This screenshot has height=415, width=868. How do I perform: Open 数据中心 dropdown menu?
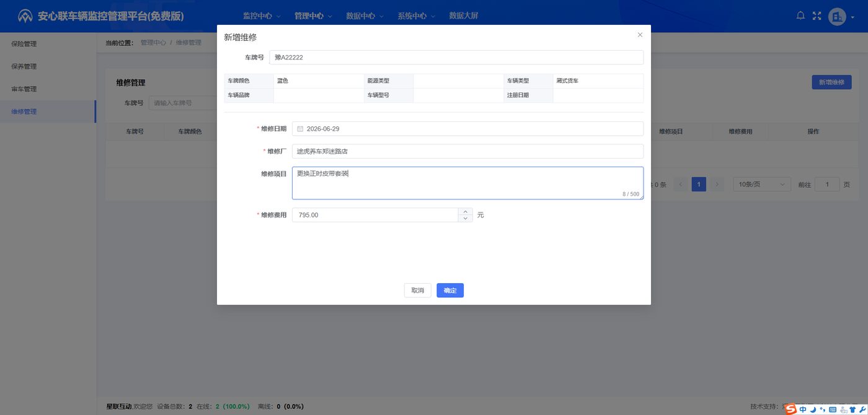(x=365, y=16)
